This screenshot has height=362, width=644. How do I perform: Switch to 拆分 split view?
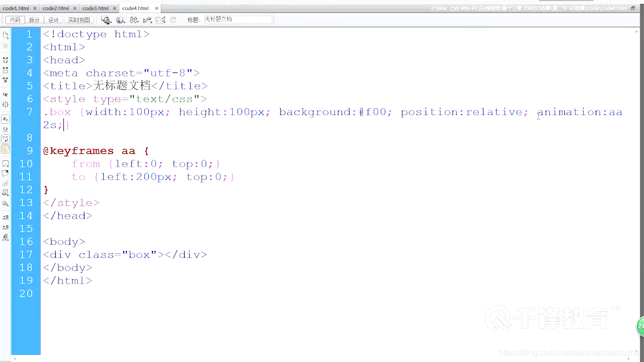34,20
